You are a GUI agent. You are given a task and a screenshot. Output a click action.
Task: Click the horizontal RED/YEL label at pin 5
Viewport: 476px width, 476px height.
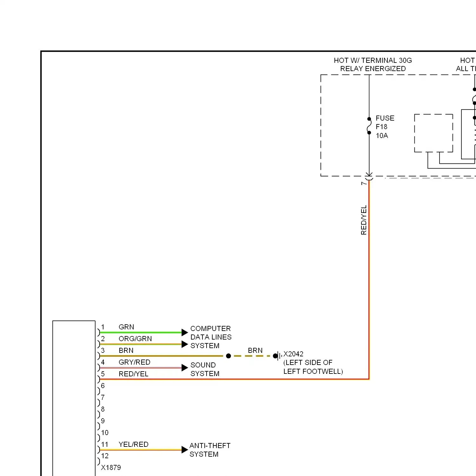click(x=133, y=374)
